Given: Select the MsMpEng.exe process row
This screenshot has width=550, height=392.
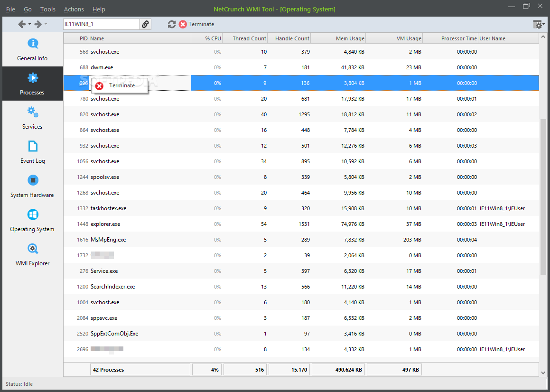Looking at the screenshot, I should pos(301,240).
